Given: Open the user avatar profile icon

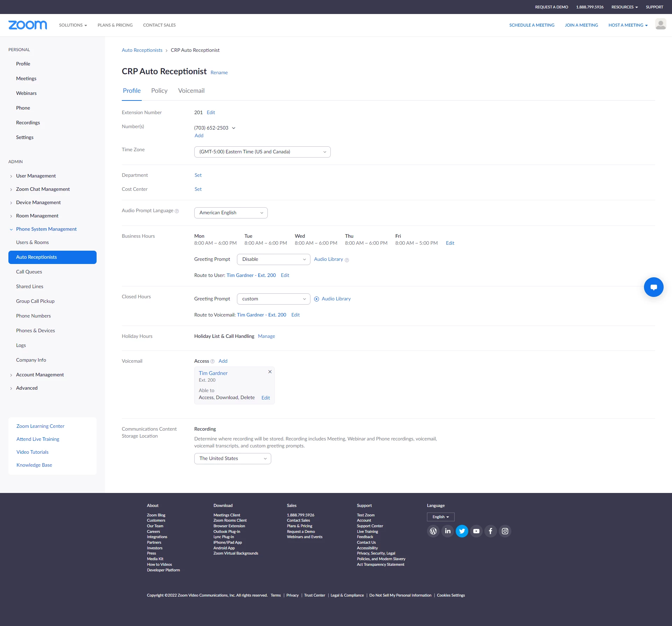Looking at the screenshot, I should point(660,25).
